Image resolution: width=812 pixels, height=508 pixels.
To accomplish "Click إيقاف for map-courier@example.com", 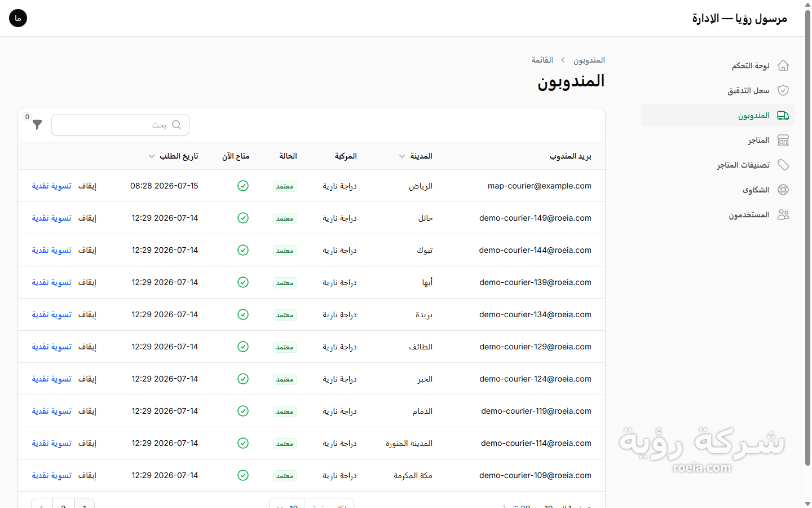I will 87,186.
